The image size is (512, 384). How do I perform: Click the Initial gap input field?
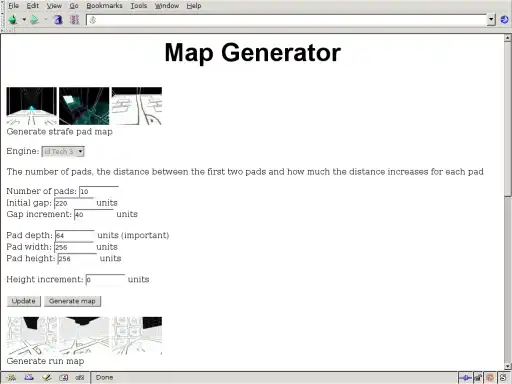(74, 203)
